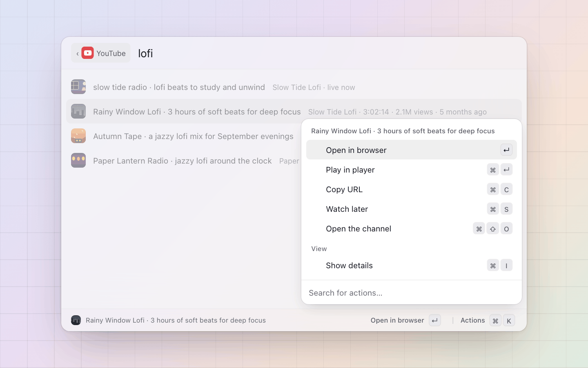Click the Rainy Window Lofi result thumbnail
This screenshot has width=588, height=368.
click(x=78, y=111)
